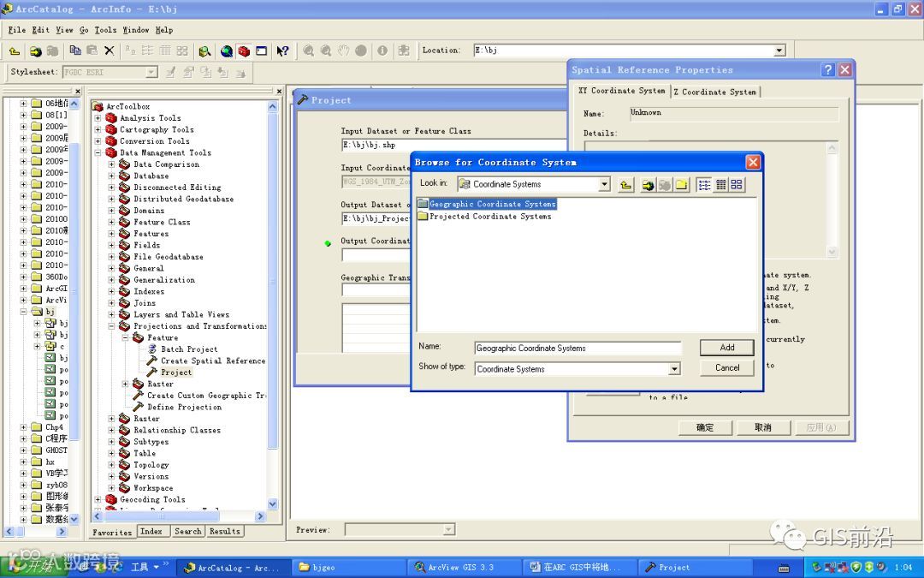This screenshot has width=924, height=578.
Task: Switch to XY Coordinate System tab
Action: coord(622,90)
